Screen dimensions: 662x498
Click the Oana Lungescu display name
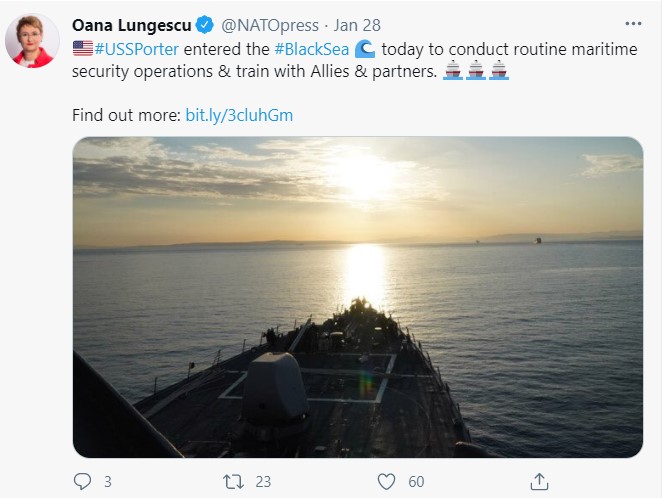(129, 24)
